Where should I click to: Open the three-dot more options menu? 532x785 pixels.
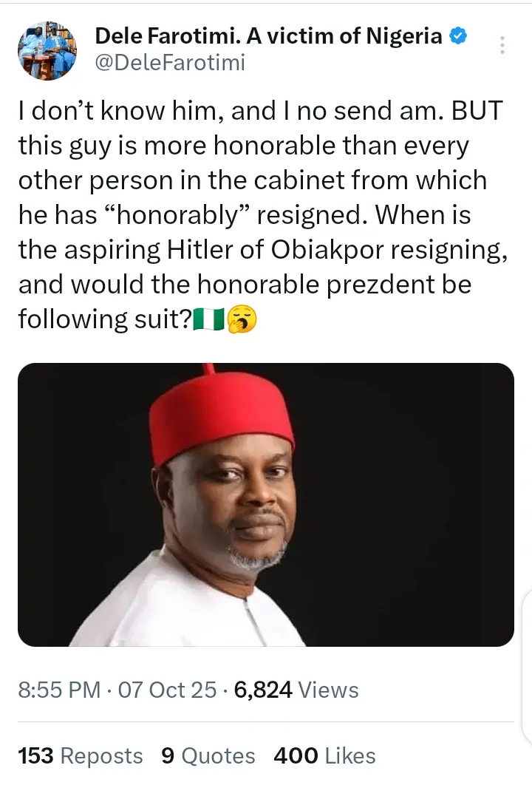(502, 46)
